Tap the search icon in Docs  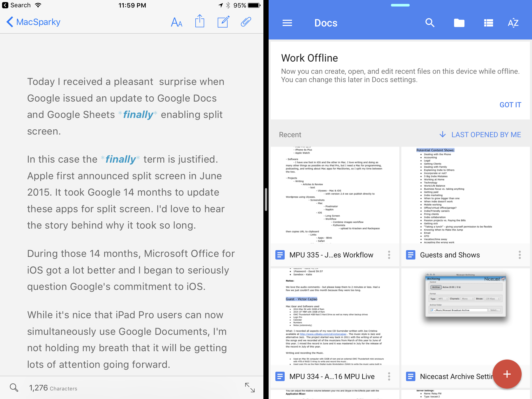pos(430,23)
